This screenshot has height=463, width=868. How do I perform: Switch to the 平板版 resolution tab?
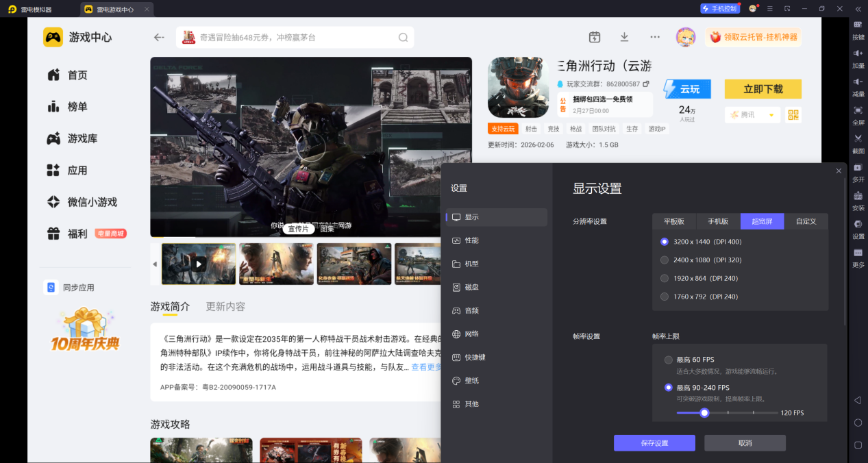point(673,221)
